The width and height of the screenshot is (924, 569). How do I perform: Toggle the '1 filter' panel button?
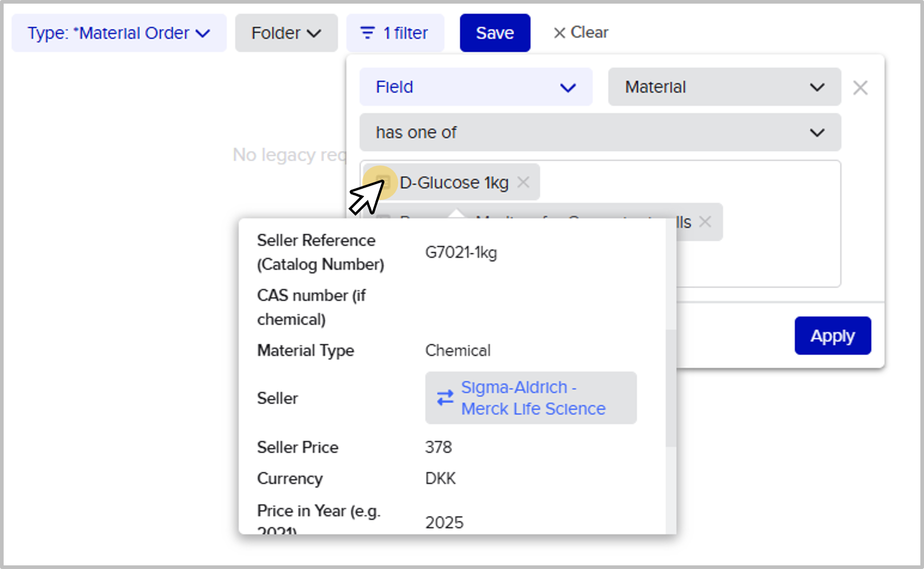pyautogui.click(x=395, y=33)
